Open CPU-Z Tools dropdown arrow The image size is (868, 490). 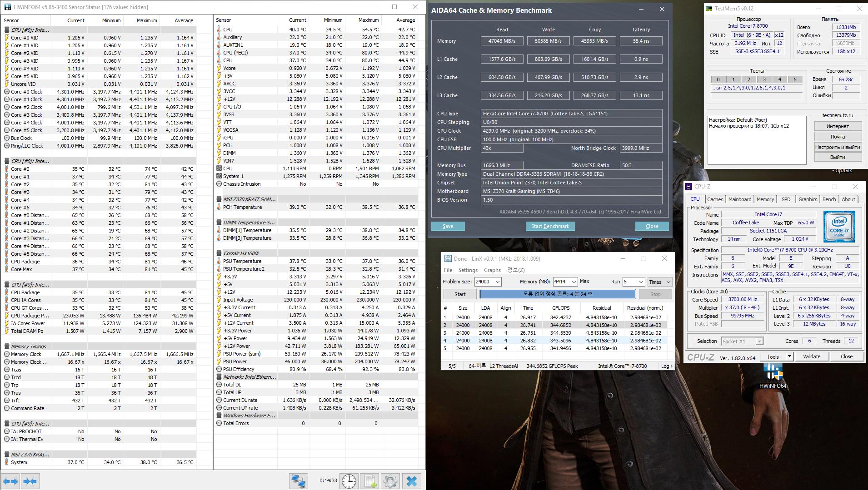[x=790, y=356]
